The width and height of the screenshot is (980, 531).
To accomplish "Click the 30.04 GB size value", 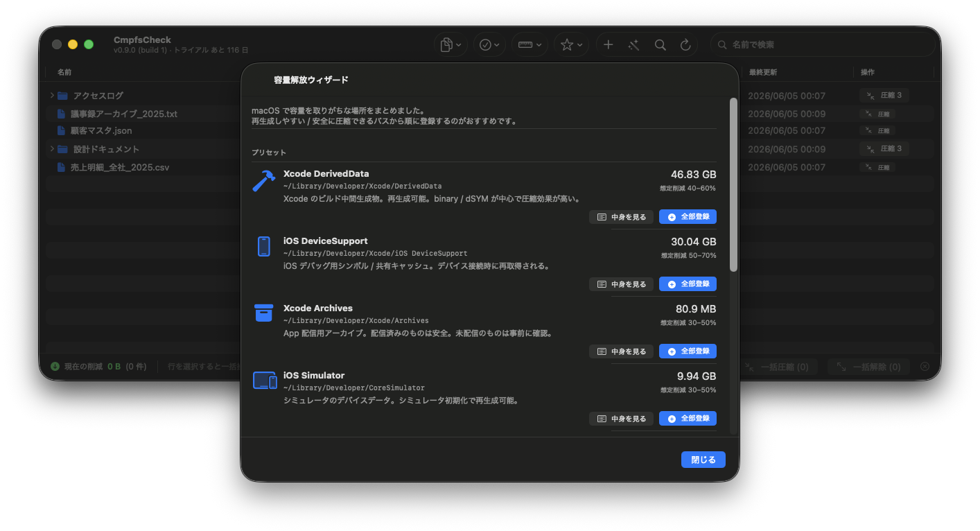I will [x=694, y=242].
